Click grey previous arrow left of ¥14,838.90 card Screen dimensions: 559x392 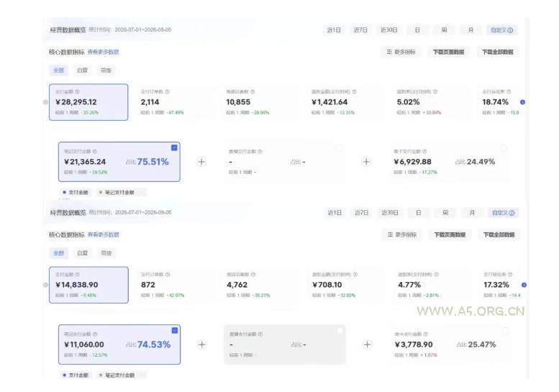(45, 285)
